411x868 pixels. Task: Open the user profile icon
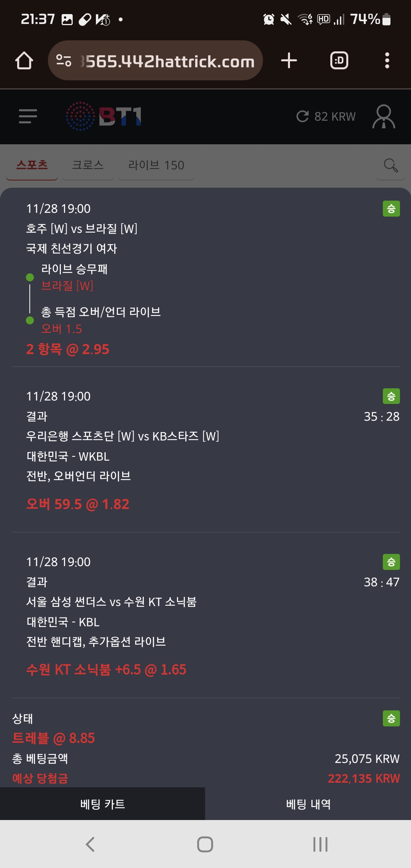(384, 116)
